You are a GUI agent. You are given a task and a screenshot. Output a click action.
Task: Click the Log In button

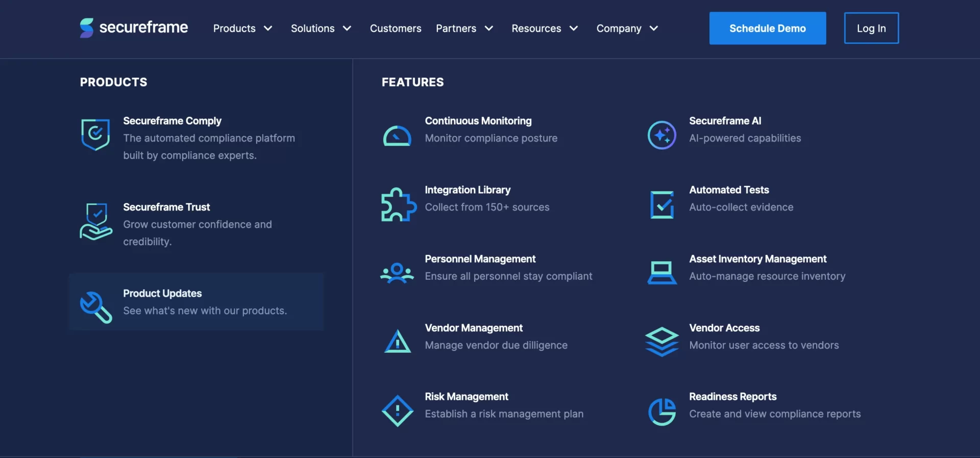coord(871,28)
